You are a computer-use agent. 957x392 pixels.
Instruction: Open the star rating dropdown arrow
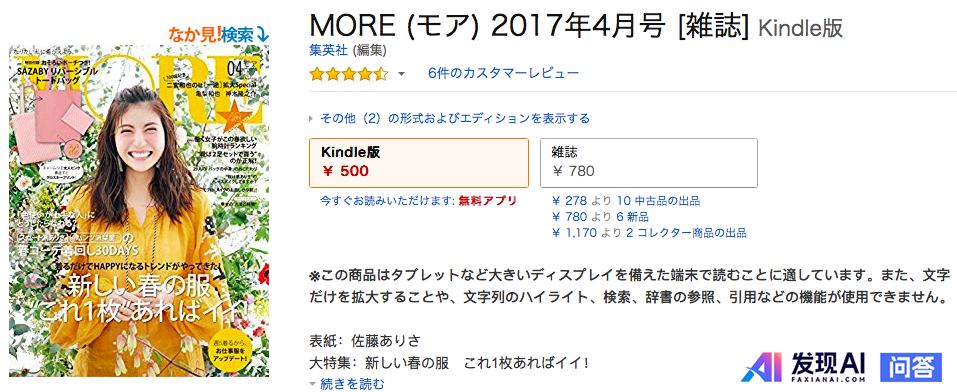tap(401, 74)
